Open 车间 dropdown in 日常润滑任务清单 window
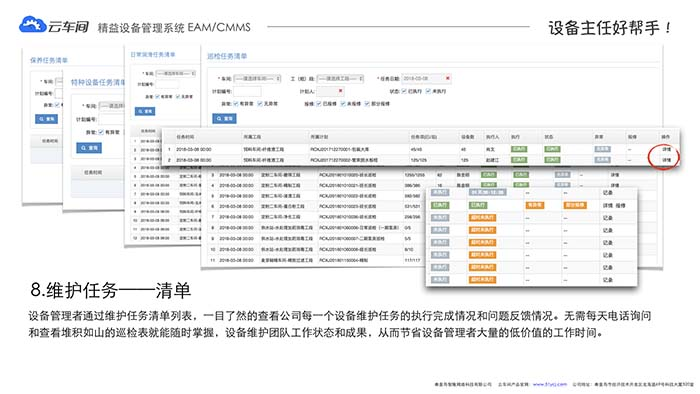This screenshot has height=394, width=700. pos(176,73)
